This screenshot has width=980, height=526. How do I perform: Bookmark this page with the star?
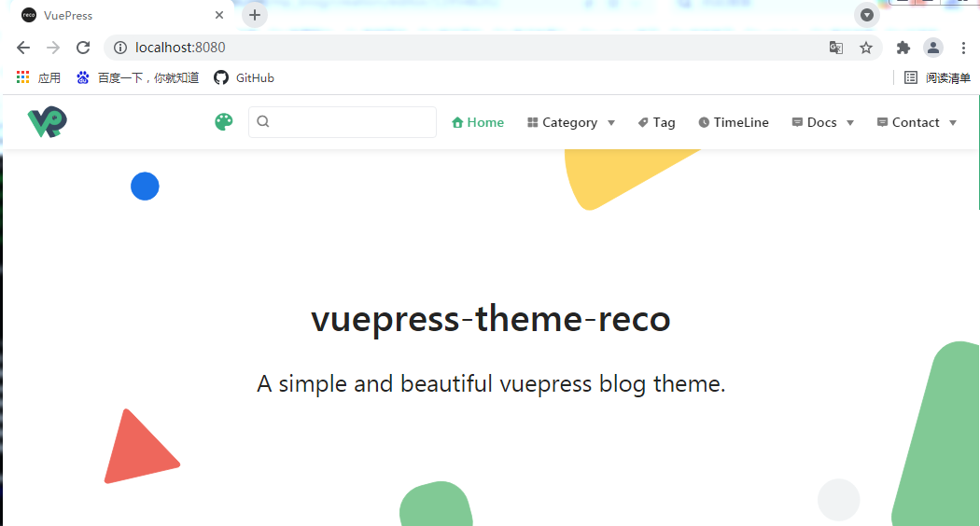tap(865, 48)
